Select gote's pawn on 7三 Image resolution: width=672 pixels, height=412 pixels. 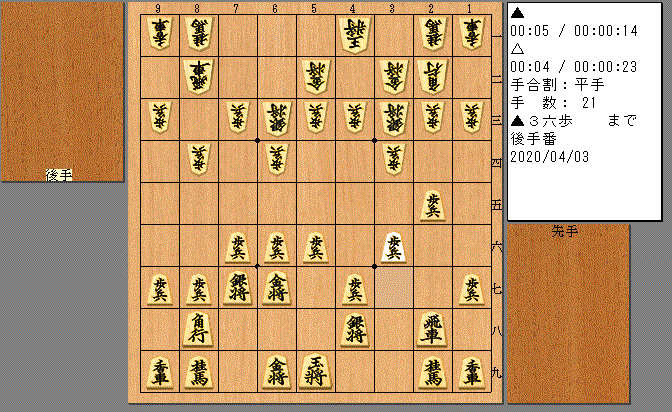pos(238,118)
